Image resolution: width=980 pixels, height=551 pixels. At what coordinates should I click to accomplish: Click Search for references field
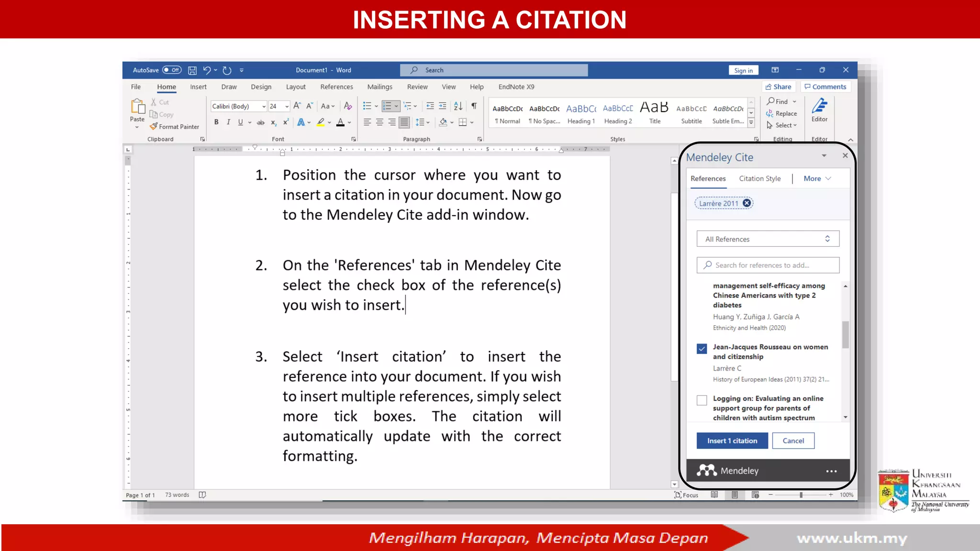[x=768, y=265]
